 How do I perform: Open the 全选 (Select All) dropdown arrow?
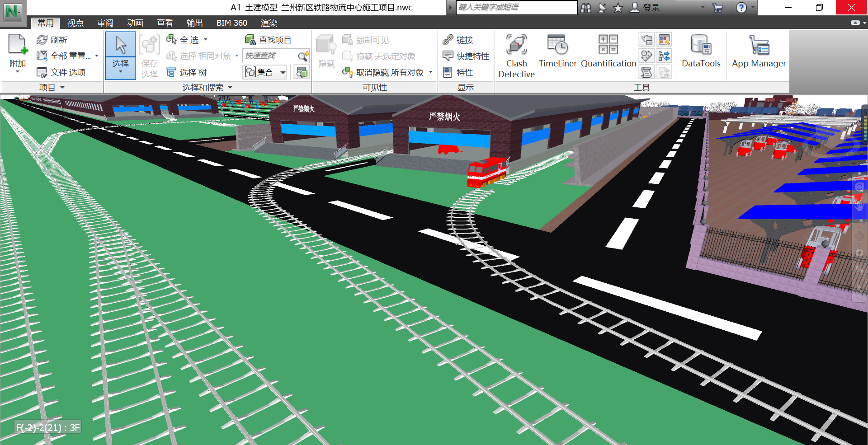tap(206, 40)
